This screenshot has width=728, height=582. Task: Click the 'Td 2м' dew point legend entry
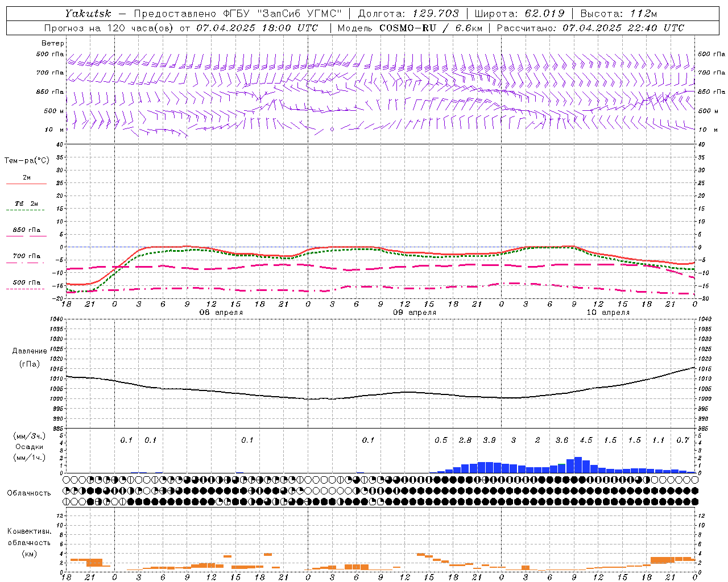tap(27, 203)
